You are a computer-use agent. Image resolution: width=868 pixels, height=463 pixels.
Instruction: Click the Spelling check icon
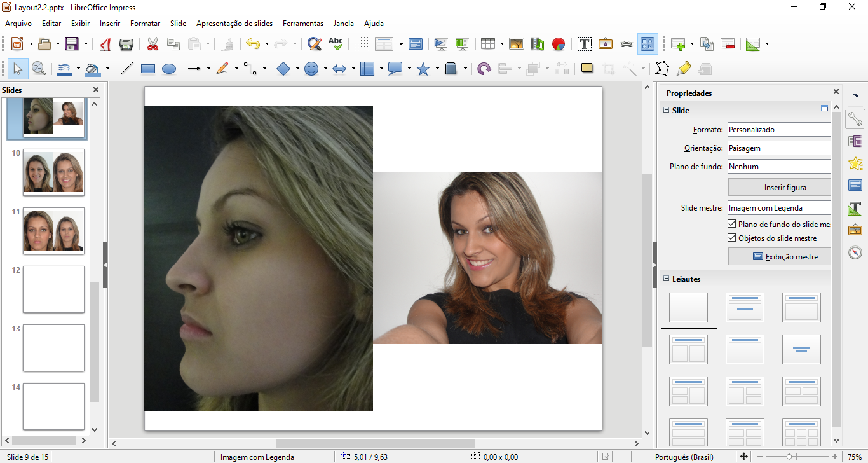point(336,44)
